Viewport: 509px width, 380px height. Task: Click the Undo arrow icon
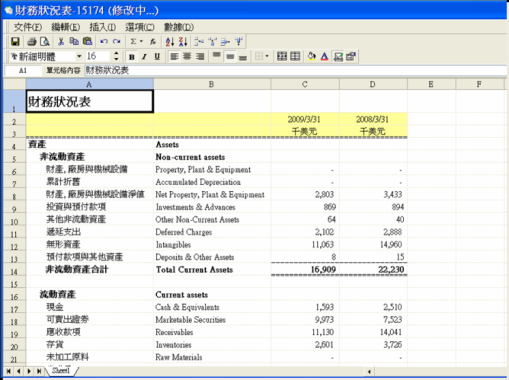click(x=104, y=42)
